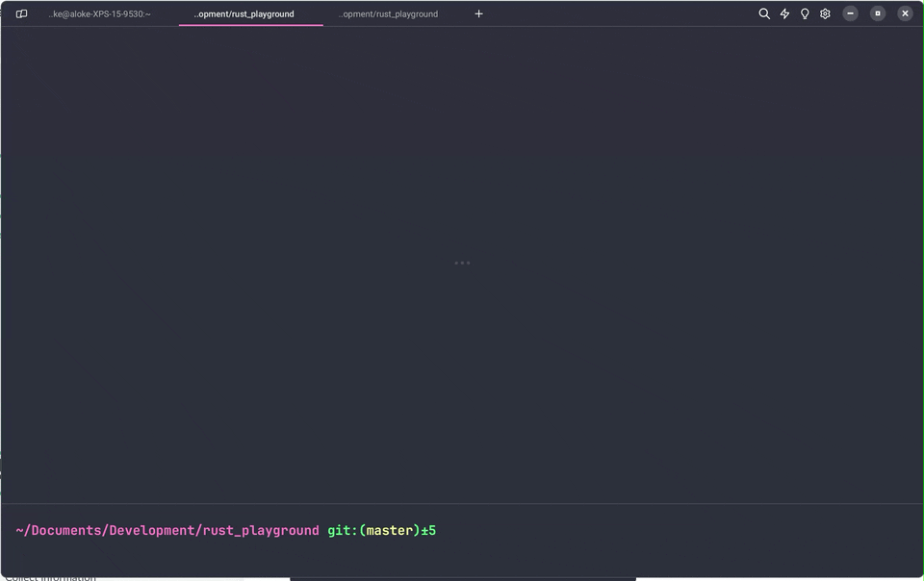Minimize the Tabby window

pyautogui.click(x=851, y=13)
